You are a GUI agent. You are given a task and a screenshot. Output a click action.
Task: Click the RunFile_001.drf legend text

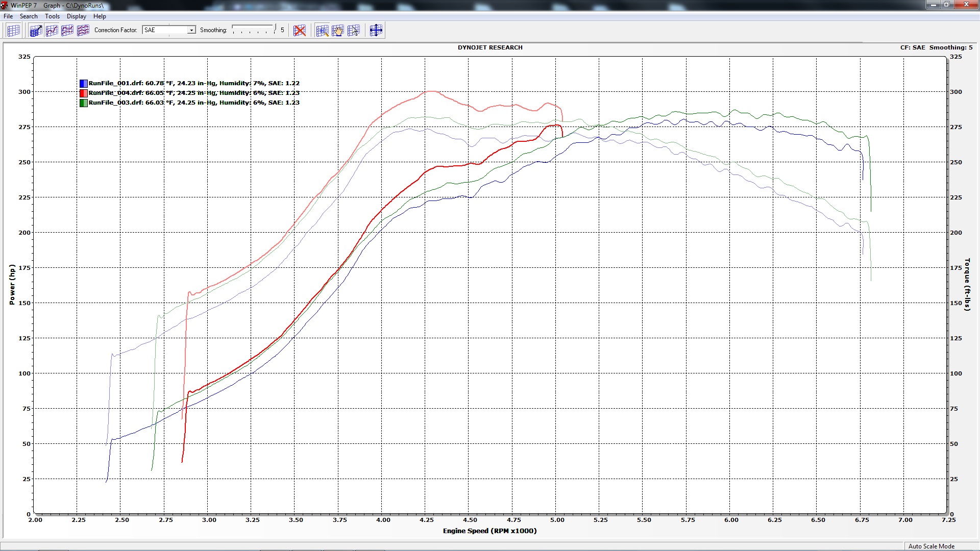pos(194,83)
